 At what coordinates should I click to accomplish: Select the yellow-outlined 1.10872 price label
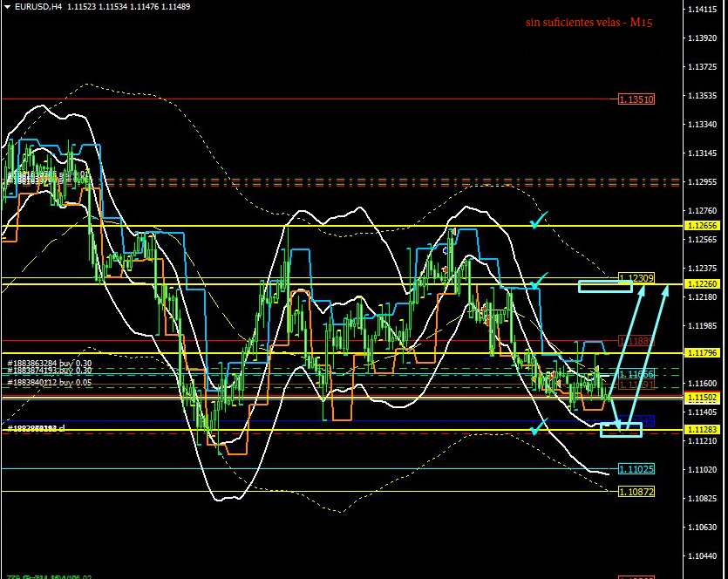pos(636,492)
